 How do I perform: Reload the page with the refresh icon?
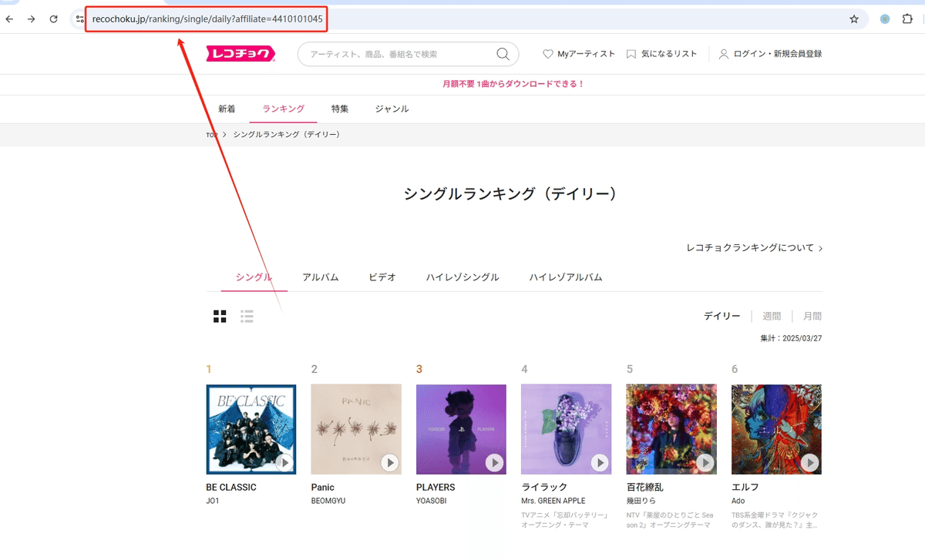click(53, 19)
